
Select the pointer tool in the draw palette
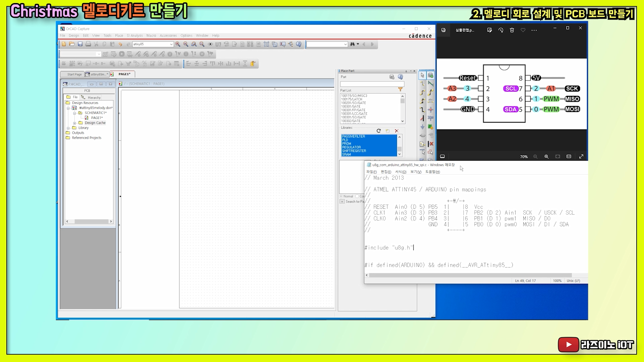pyautogui.click(x=422, y=75)
